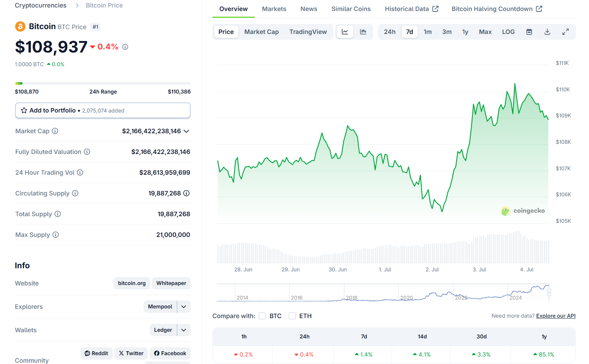Viewport: 589px width, 364px height.
Task: Click the Add to Portfolio button
Action: coord(103,111)
